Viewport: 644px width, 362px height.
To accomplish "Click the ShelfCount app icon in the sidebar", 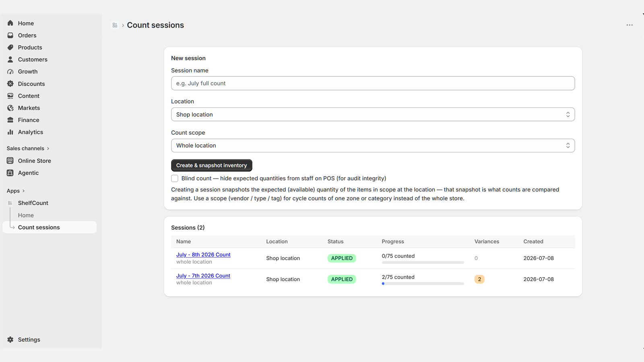I will click(x=10, y=203).
